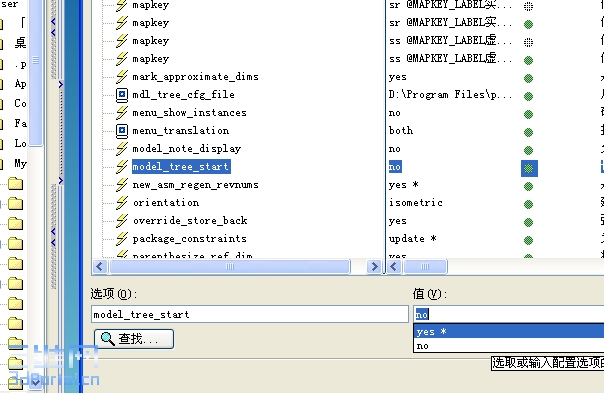Click the green status dot for override_store_back
This screenshot has width=604, height=395.
click(528, 222)
